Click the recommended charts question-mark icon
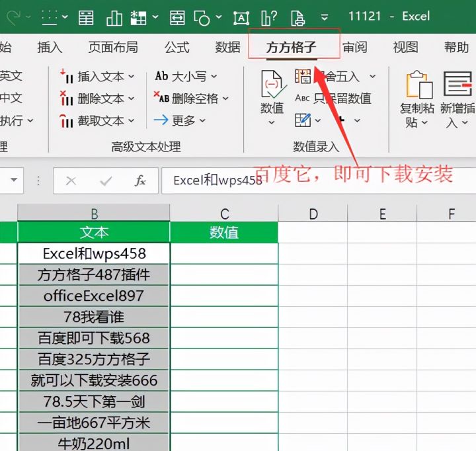This screenshot has width=476, height=451. 269,18
